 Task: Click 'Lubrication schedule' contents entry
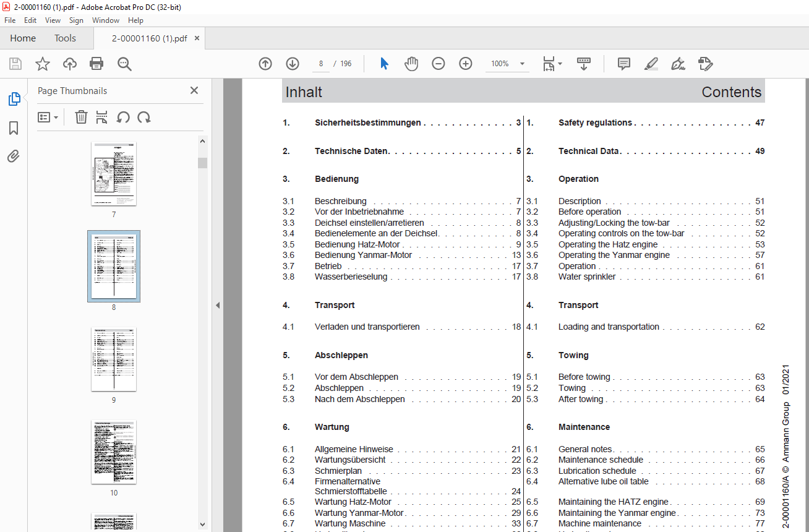point(597,471)
